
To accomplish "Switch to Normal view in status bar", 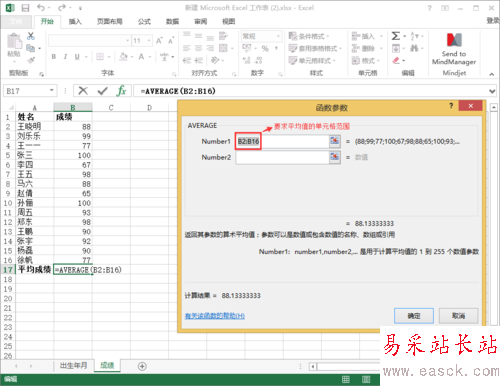I will tap(346, 379).
